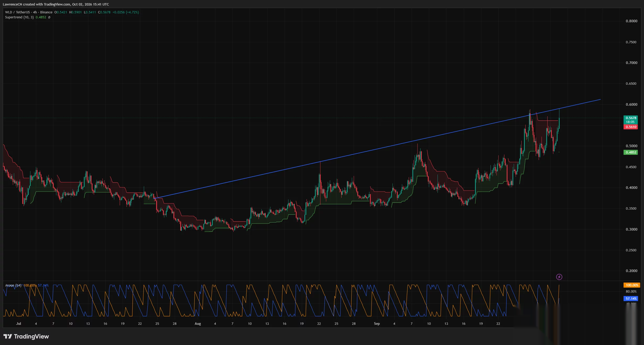
Task: Click the green 0.5678 current price label
Action: coord(631,118)
